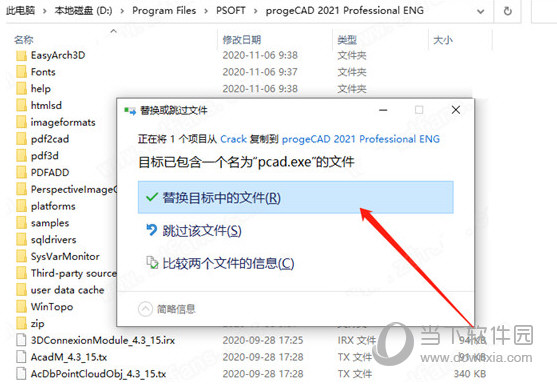Select the EasyArch3D folder icon
The width and height of the screenshot is (557, 387).
(x=21, y=55)
